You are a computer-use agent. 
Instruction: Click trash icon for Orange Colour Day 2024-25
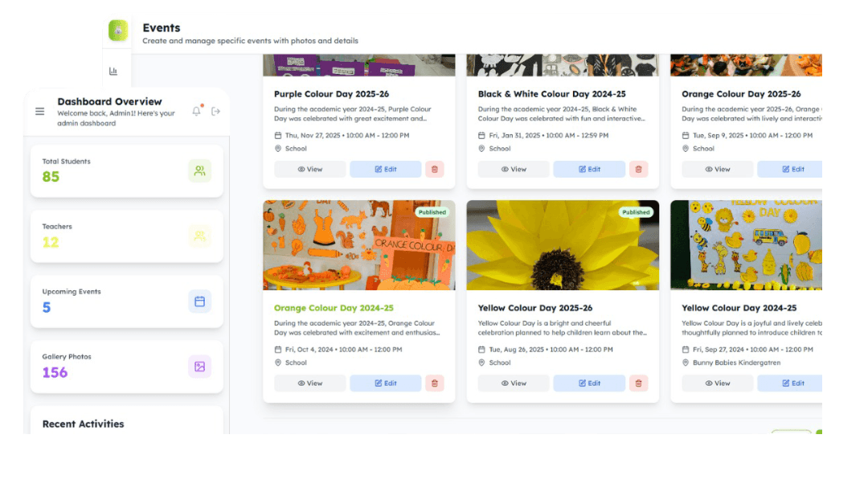click(x=435, y=383)
